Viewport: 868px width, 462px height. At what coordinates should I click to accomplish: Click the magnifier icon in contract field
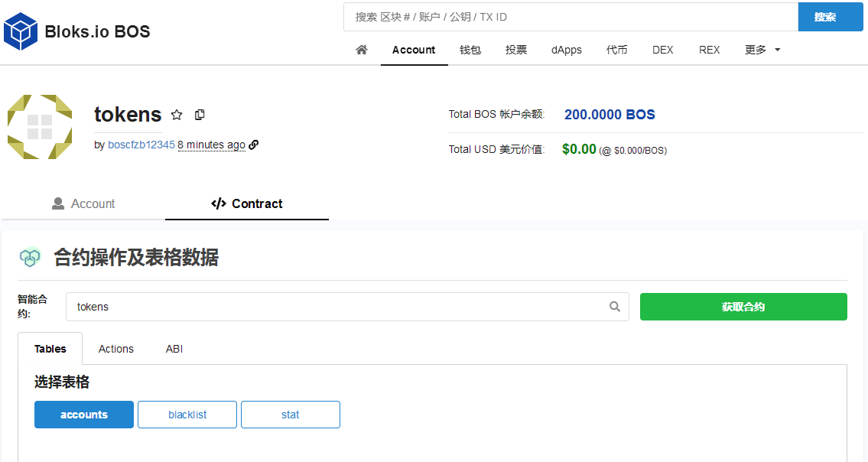pyautogui.click(x=614, y=307)
